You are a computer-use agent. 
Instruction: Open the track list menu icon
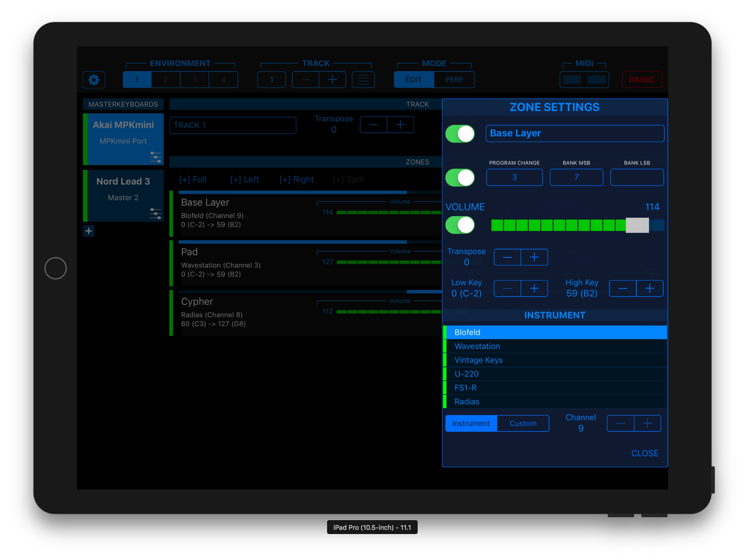coord(363,80)
